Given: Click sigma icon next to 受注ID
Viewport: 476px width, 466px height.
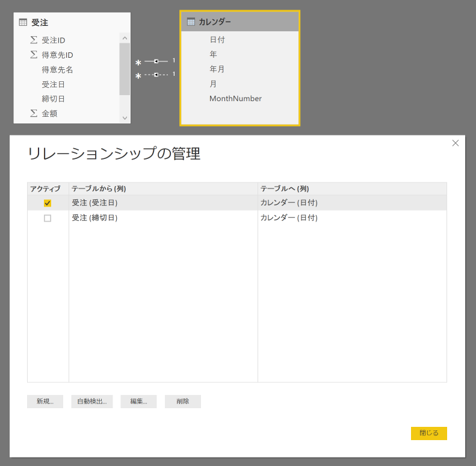Looking at the screenshot, I should tap(34, 40).
